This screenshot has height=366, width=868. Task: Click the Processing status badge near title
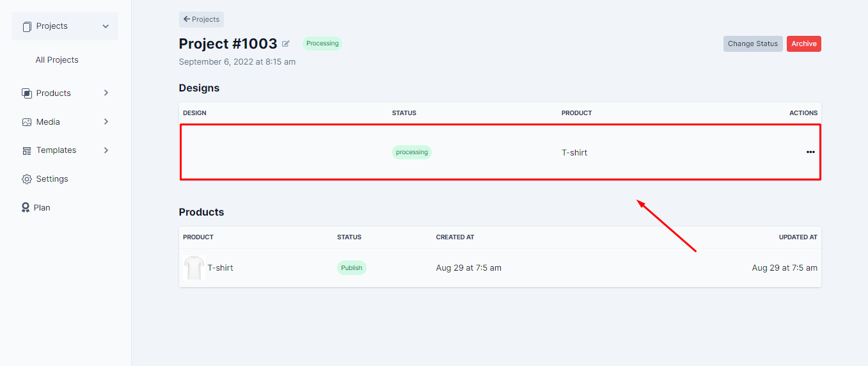(x=322, y=44)
